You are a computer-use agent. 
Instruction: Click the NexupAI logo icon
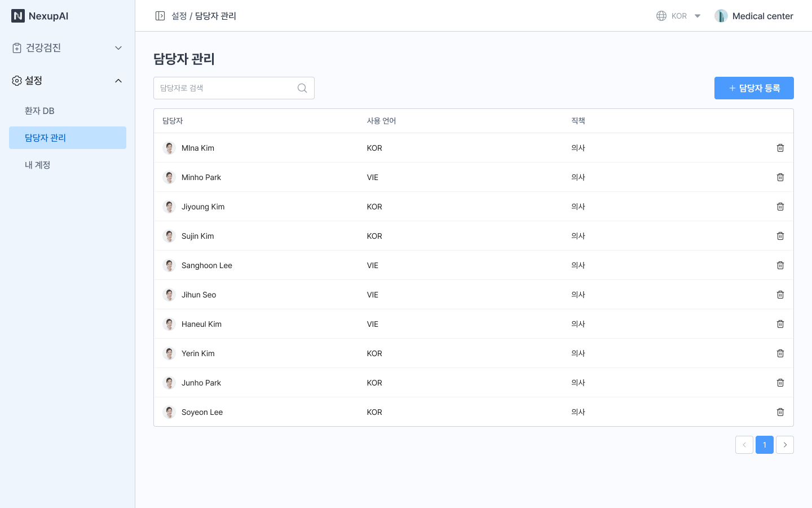pyautogui.click(x=18, y=16)
